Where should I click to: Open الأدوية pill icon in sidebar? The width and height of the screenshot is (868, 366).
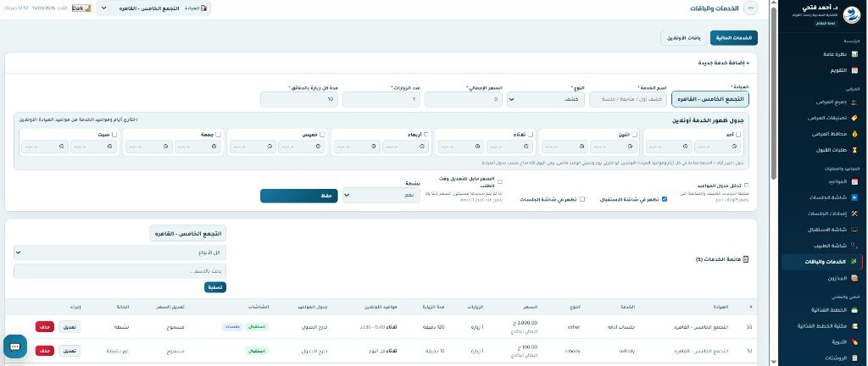click(x=854, y=342)
